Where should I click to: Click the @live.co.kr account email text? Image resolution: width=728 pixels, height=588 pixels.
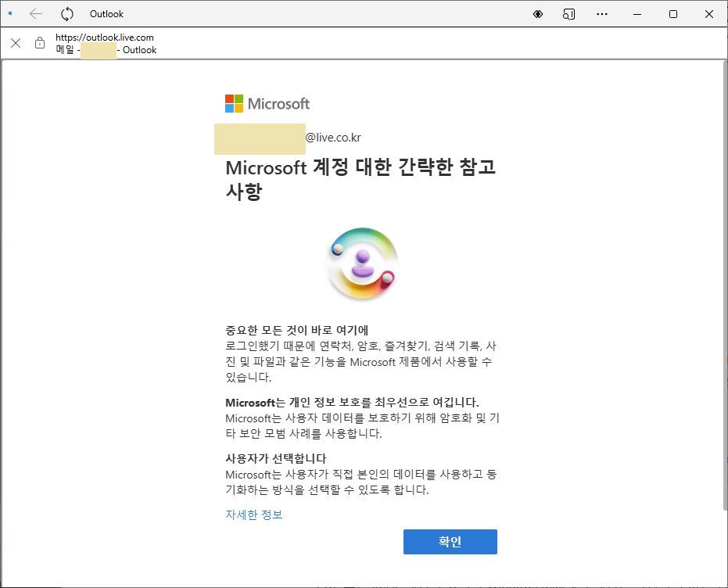(333, 138)
